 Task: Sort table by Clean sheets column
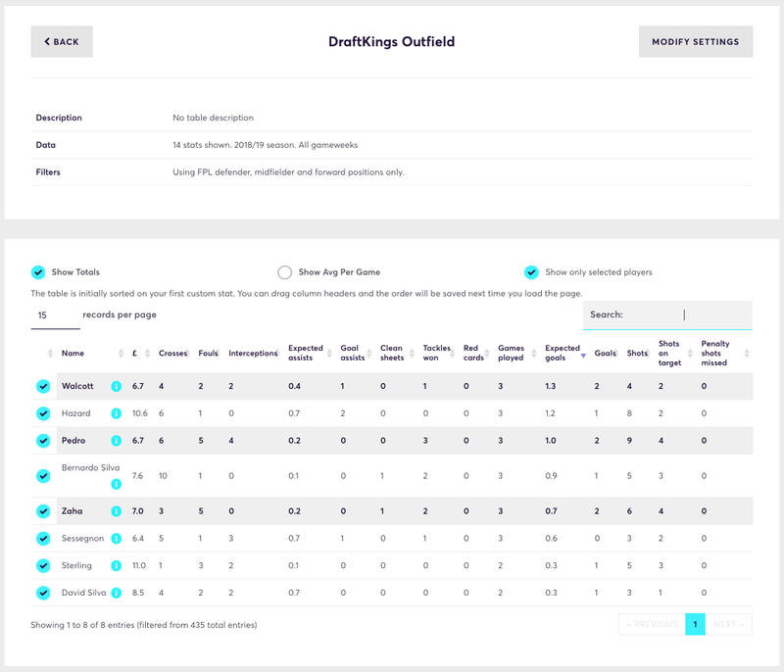[397, 354]
